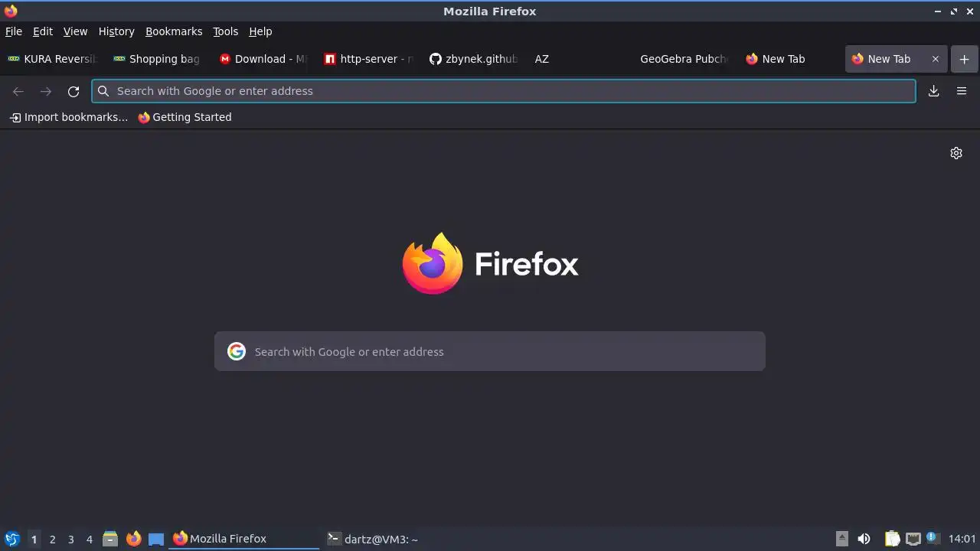Click the back navigation arrow

point(18,91)
